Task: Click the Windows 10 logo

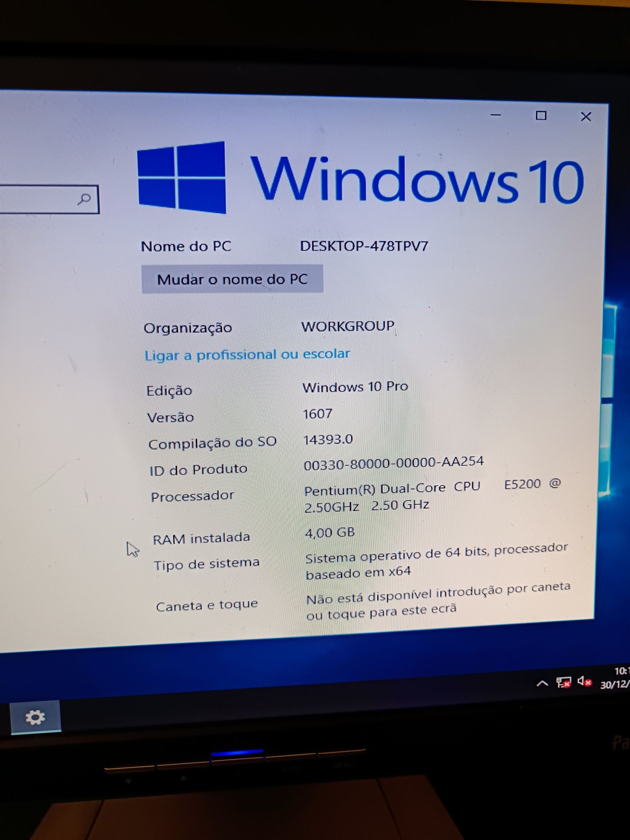Action: coord(361,179)
